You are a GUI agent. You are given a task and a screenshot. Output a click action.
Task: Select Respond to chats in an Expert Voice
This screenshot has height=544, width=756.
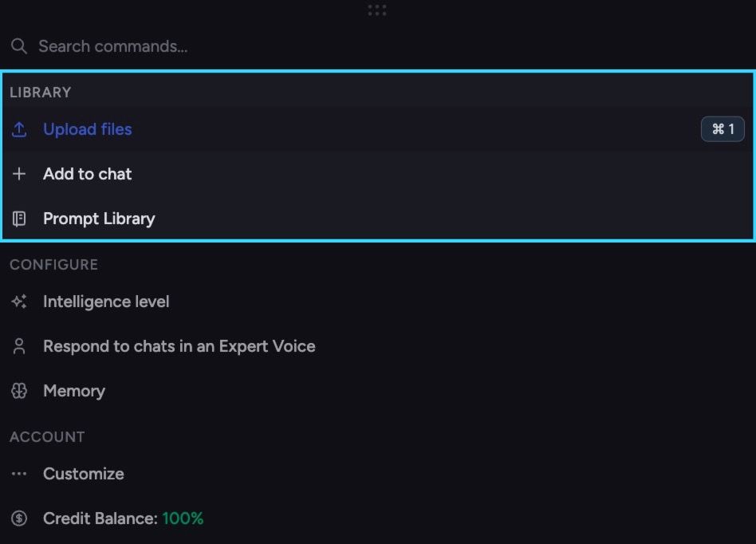[378, 346]
